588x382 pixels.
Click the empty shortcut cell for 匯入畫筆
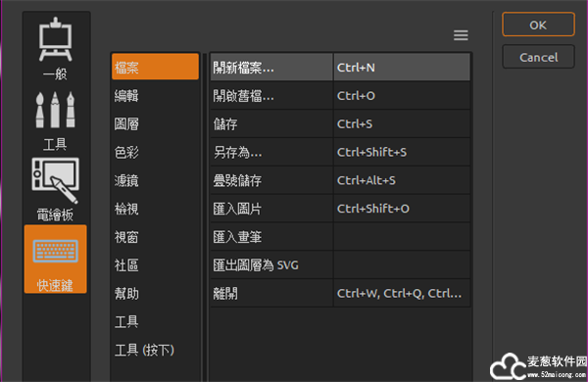(x=402, y=237)
